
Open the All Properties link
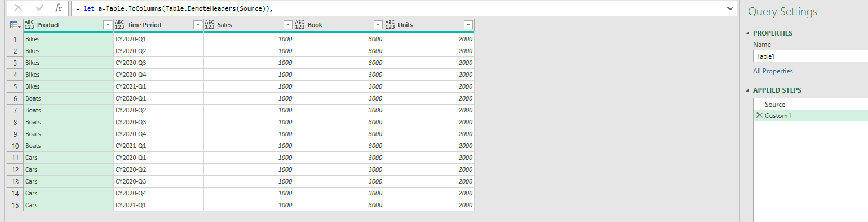coord(773,71)
